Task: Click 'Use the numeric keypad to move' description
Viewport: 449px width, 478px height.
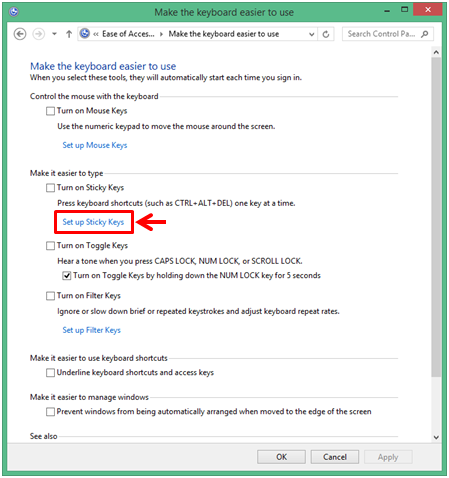Action: tap(166, 127)
